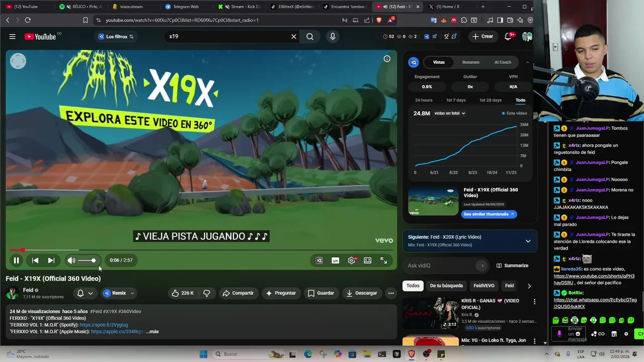644x362 pixels.
Task: Skip to the previous video
Action: point(35,260)
